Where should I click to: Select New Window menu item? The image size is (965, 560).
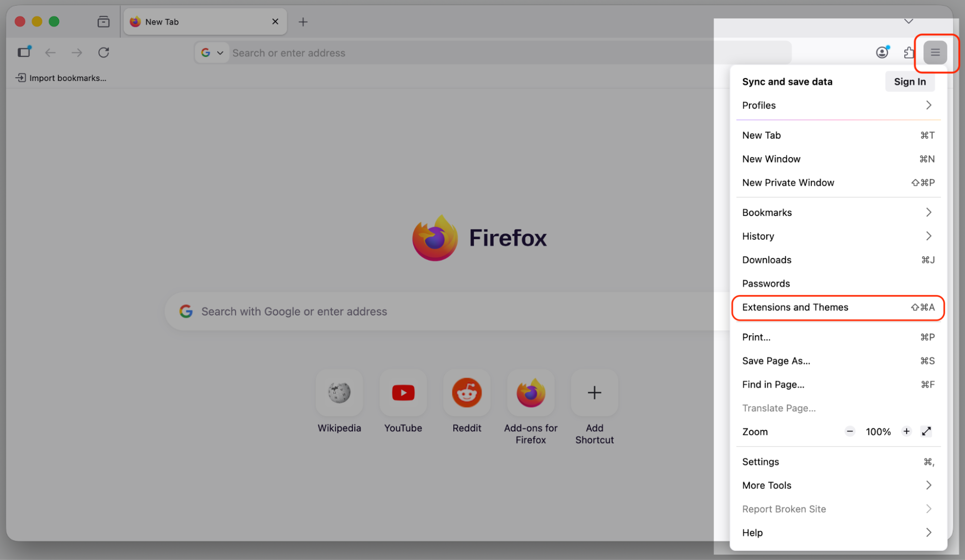pos(838,159)
